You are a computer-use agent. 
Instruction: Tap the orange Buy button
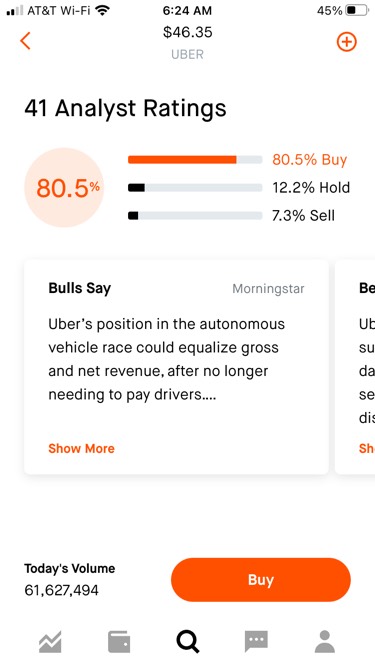coord(261,579)
